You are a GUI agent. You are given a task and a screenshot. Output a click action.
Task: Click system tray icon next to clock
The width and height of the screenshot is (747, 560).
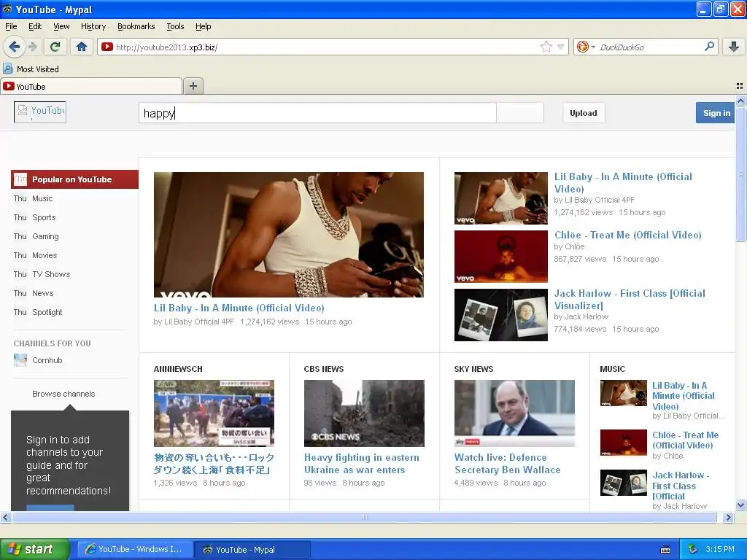tap(693, 549)
